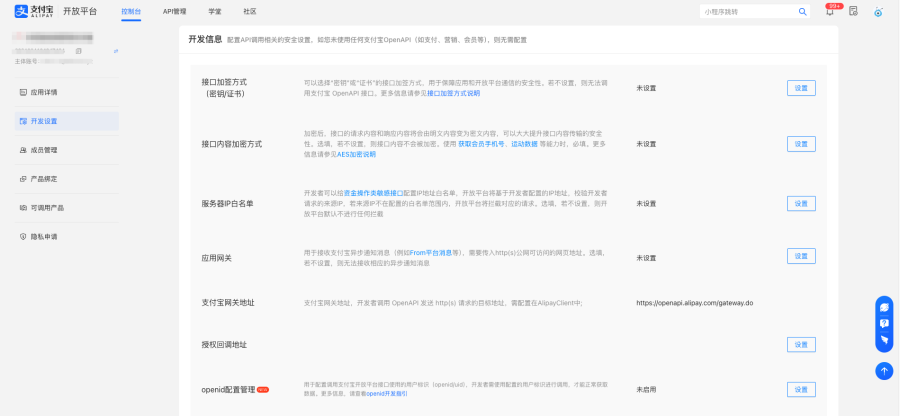Screen dimensions: 900x416
Task: Click 设置 for 接口内容加密方式
Action: (x=801, y=144)
